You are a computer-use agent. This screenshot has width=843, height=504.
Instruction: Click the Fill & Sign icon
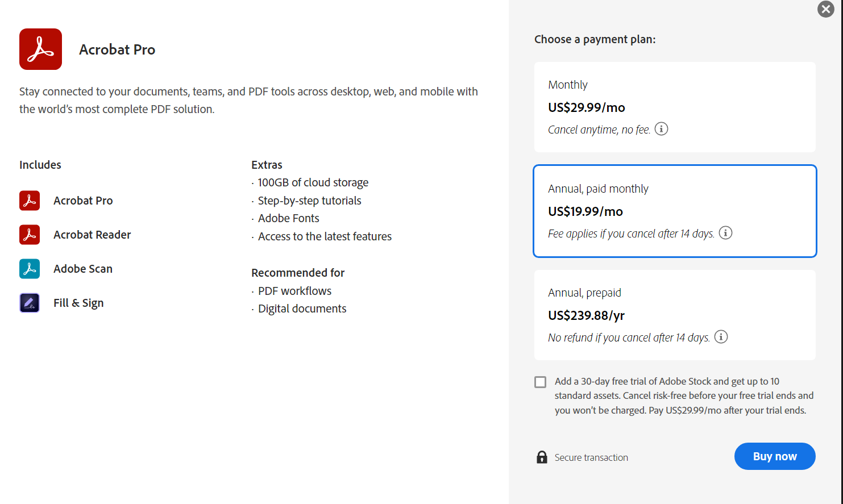[29, 302]
